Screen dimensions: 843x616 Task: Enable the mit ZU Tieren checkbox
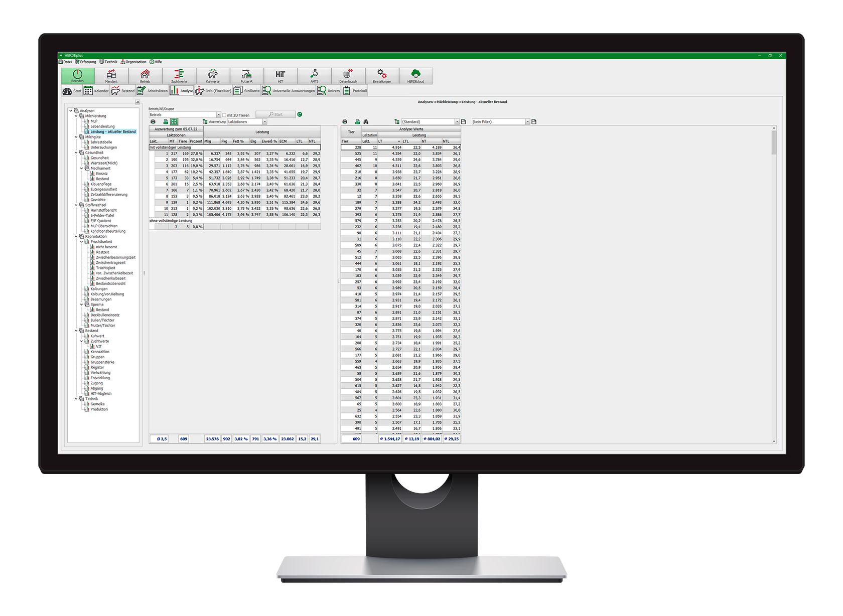tap(224, 115)
